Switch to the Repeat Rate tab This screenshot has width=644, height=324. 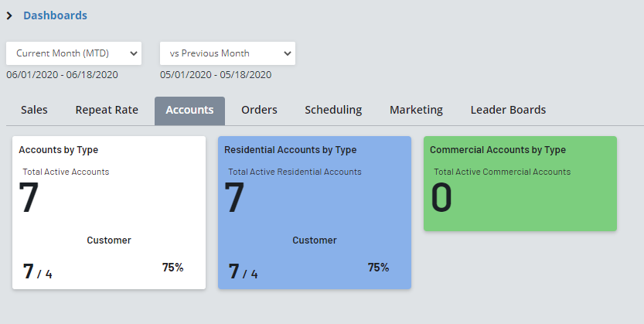click(107, 110)
